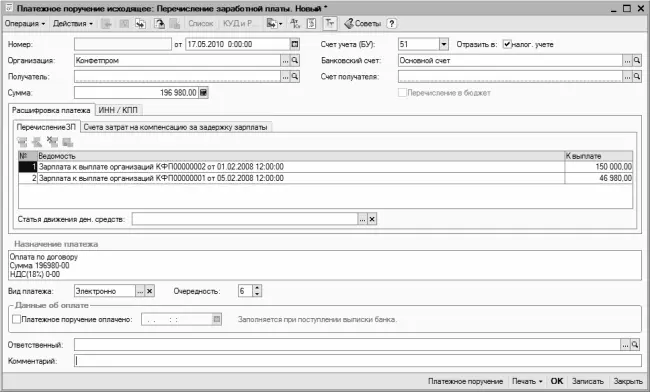Click the toolbar icon with Дт/Кт posting result
The width and height of the screenshot is (650, 392).
pyautogui.click(x=295, y=24)
